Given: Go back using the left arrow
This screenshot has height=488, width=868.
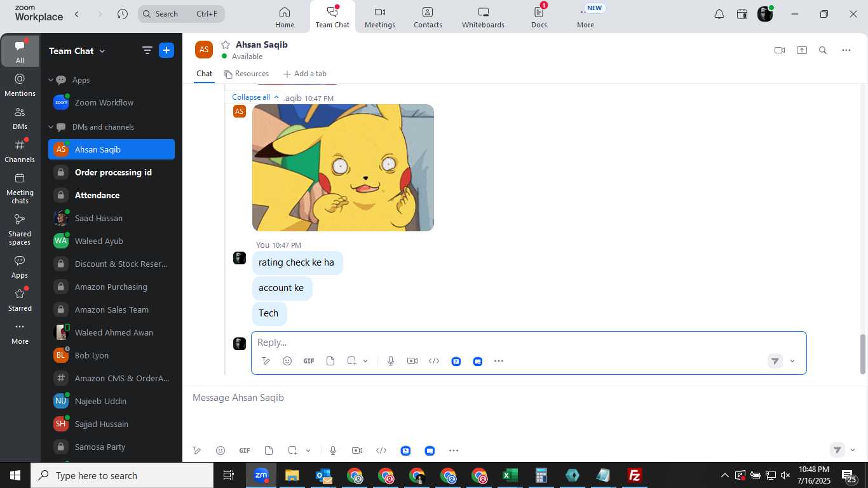Looking at the screenshot, I should 77,14.
